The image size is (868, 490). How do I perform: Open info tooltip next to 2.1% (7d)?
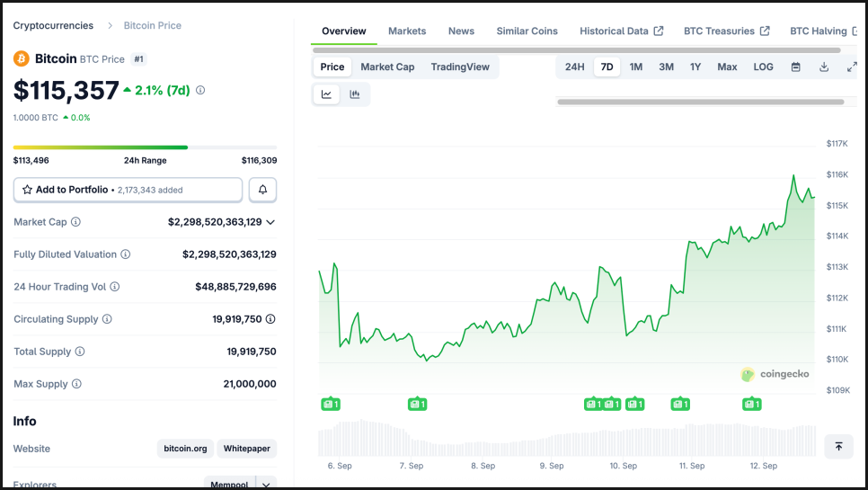(200, 90)
